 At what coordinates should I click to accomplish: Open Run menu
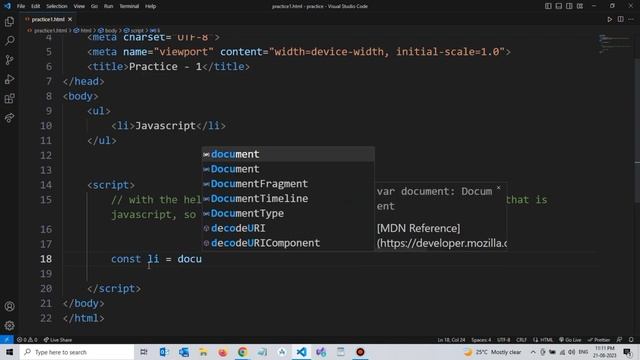point(109,6)
